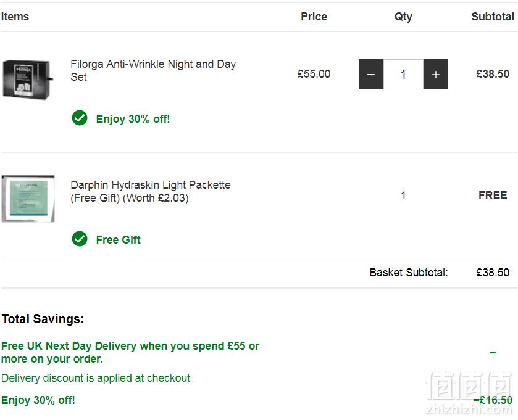Viewport: 518px width, 420px height.
Task: Open the Filorga Anti-Wrinkle set thumbnail
Action: point(28,80)
